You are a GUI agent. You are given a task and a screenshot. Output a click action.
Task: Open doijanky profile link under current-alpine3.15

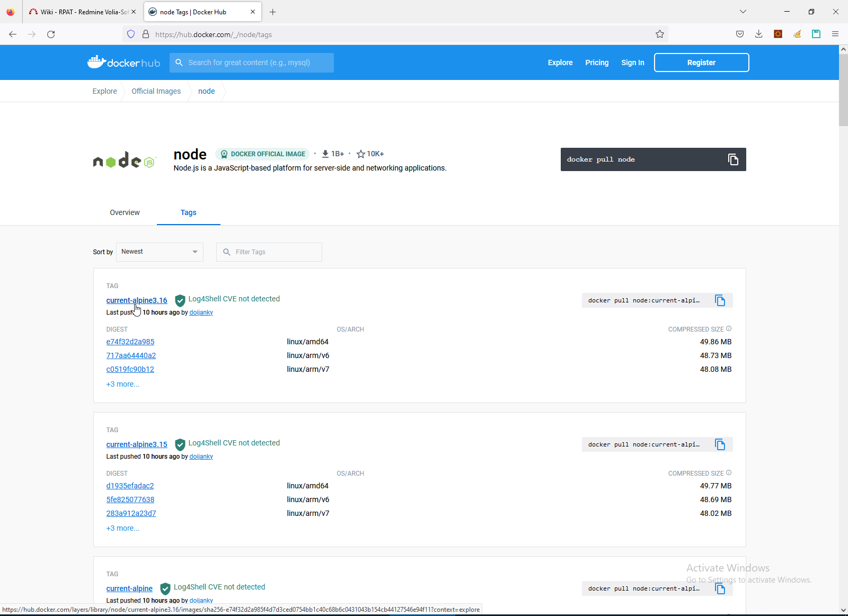coord(201,457)
